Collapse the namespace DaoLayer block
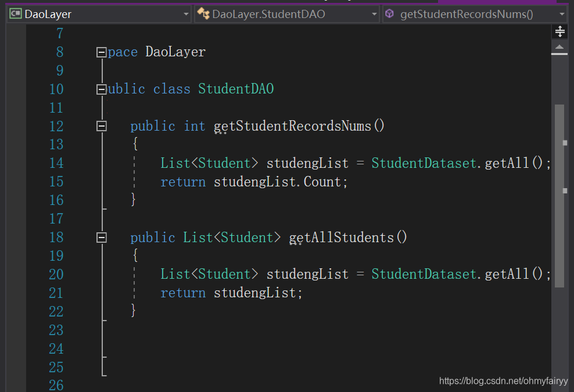 click(102, 52)
